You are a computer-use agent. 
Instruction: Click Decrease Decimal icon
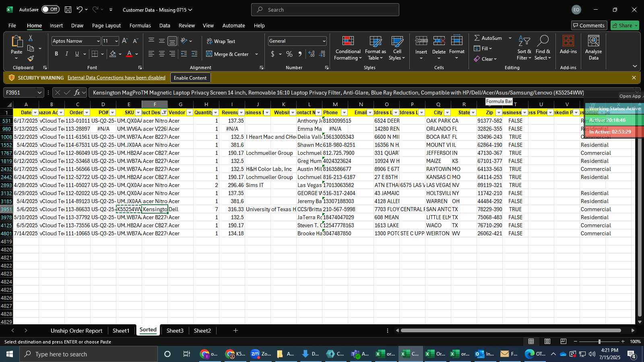tap(322, 54)
